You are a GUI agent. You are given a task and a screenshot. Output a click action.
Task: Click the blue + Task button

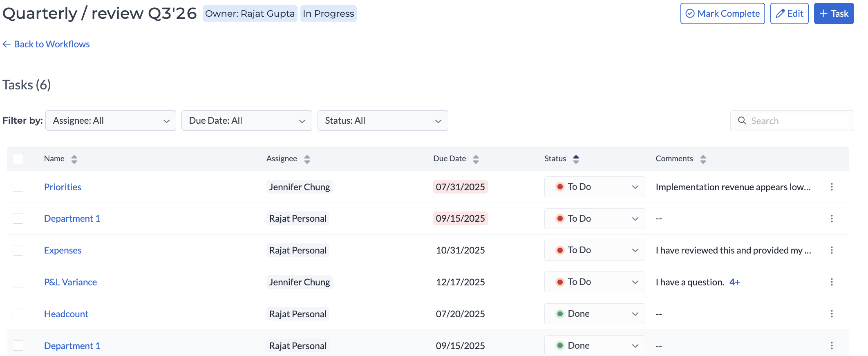(x=834, y=14)
